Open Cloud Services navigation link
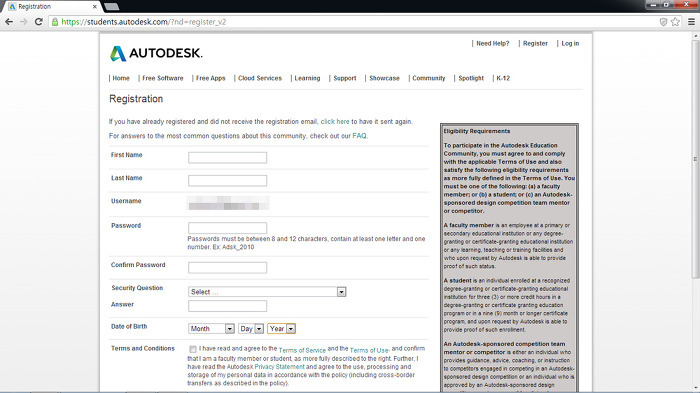700x393 pixels. (260, 78)
